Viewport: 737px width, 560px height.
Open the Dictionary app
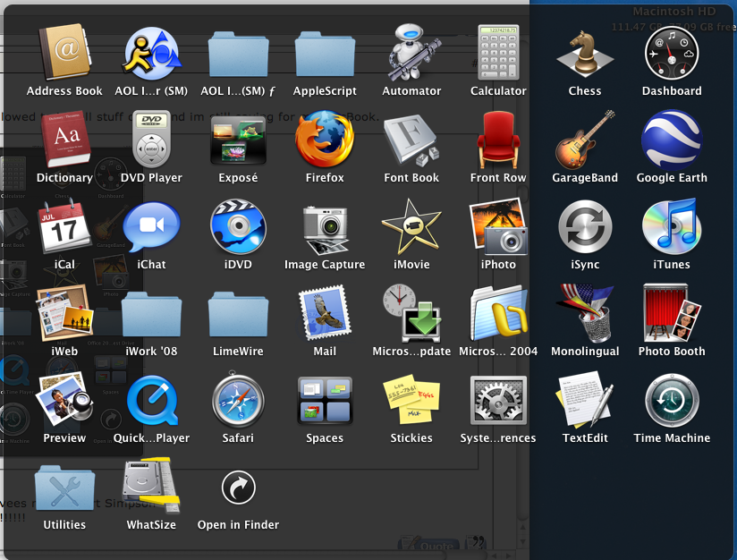click(64, 140)
